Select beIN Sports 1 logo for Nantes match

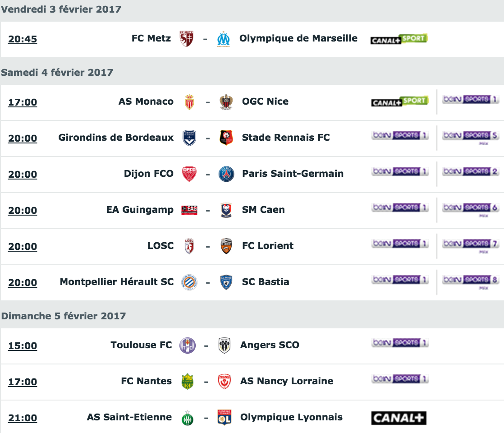click(x=400, y=379)
